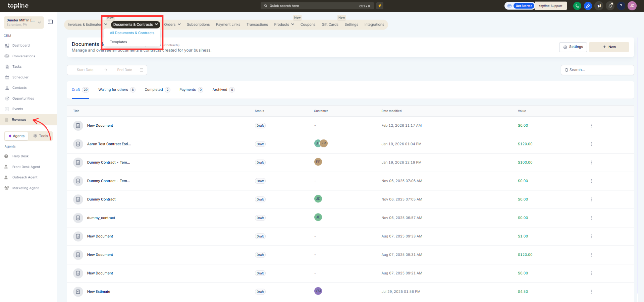This screenshot has height=302, width=644.
Task: Switch to the Agents toggle
Action: [x=16, y=136]
